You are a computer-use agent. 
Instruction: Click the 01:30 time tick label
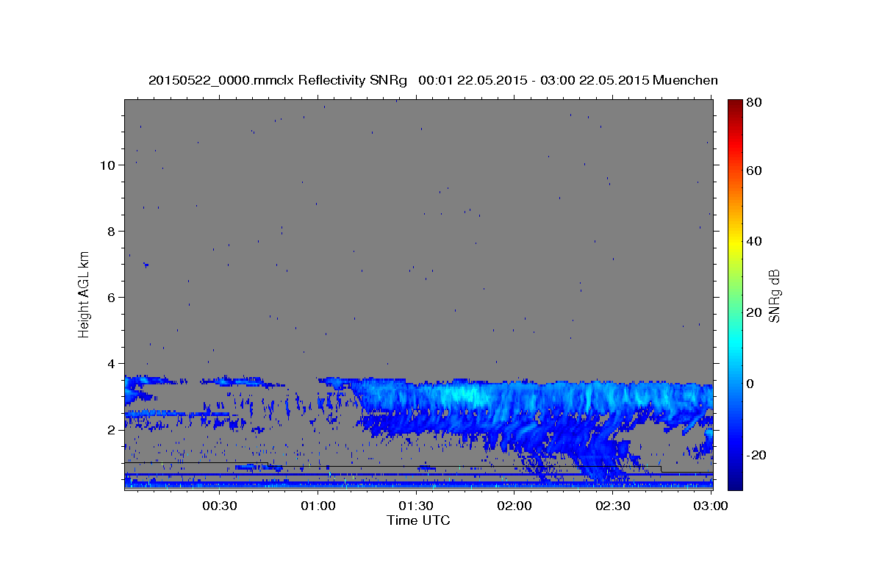pyautogui.click(x=416, y=506)
